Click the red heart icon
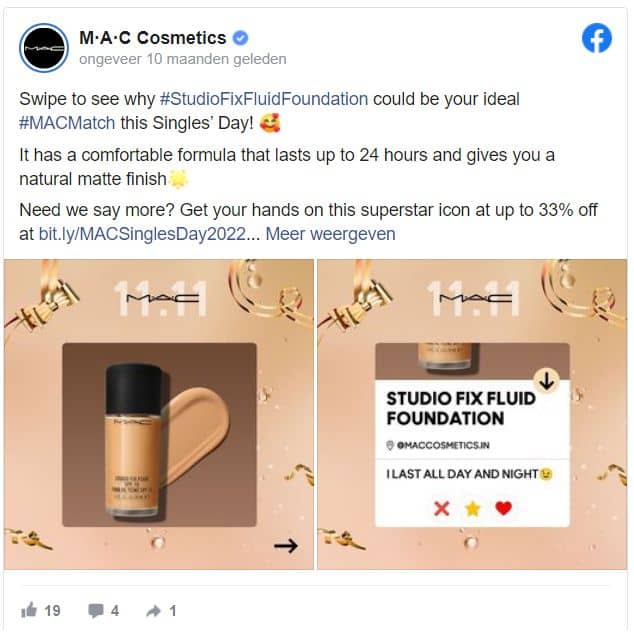The height and width of the screenshot is (635, 634). [x=504, y=508]
